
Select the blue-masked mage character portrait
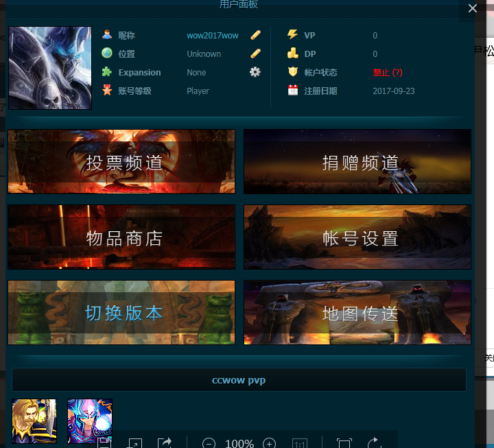coord(90,421)
